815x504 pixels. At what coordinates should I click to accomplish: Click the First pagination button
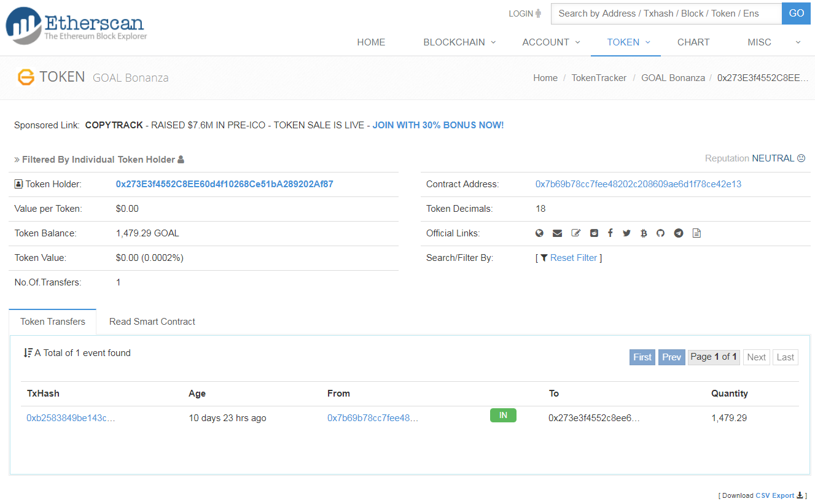(642, 357)
